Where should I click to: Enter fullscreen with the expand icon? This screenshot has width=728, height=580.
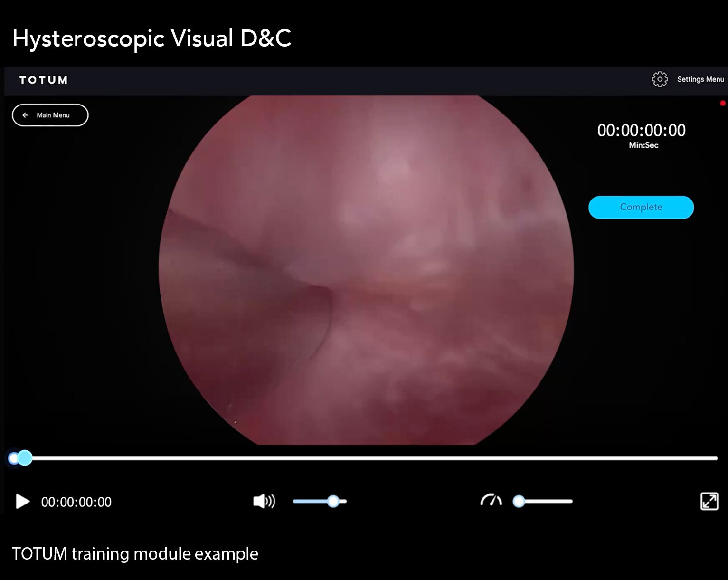pos(709,501)
